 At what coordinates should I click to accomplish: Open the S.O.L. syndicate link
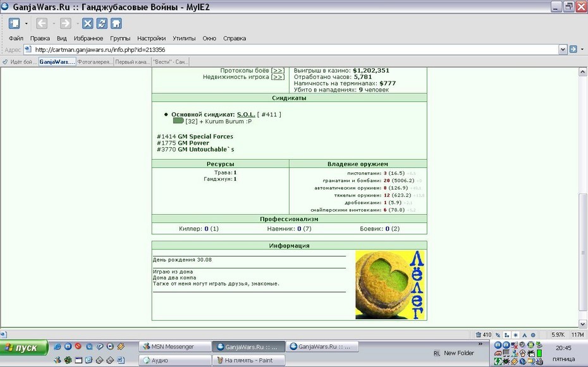[246, 114]
